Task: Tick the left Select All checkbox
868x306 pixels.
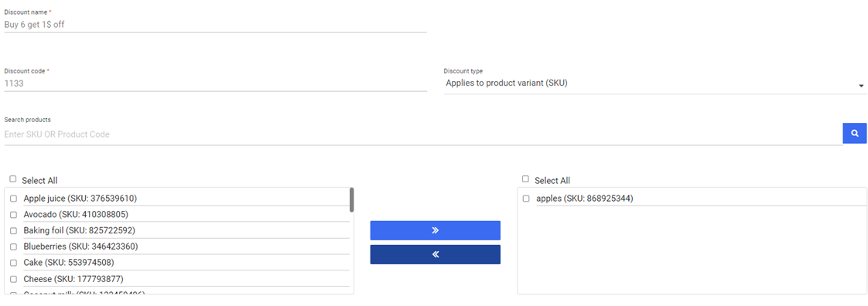Action: pos(13,178)
